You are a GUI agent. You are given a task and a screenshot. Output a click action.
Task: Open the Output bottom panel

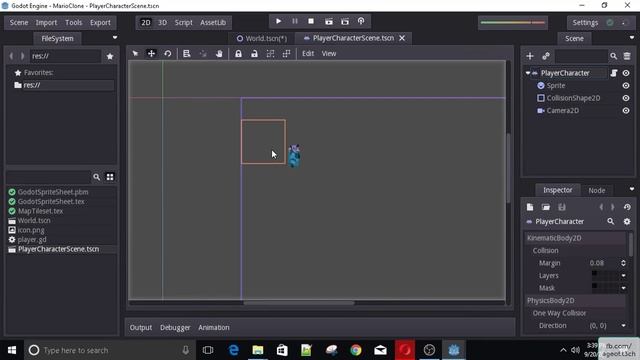[x=141, y=327]
